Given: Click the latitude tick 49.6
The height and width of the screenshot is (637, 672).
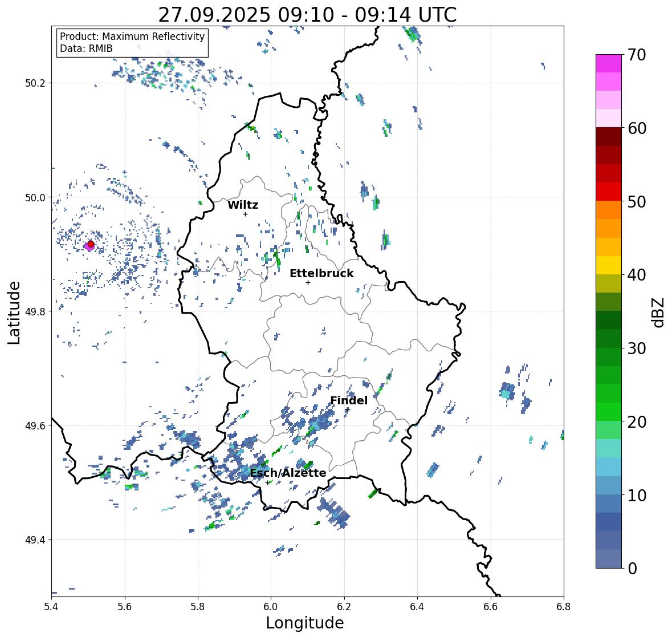Looking at the screenshot, I should click(35, 425).
